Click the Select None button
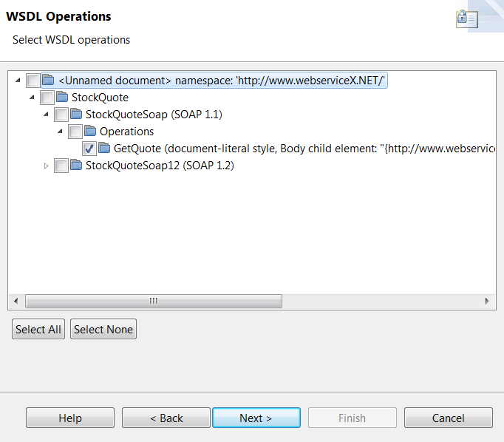Image resolution: width=504 pixels, height=442 pixels. [103, 329]
